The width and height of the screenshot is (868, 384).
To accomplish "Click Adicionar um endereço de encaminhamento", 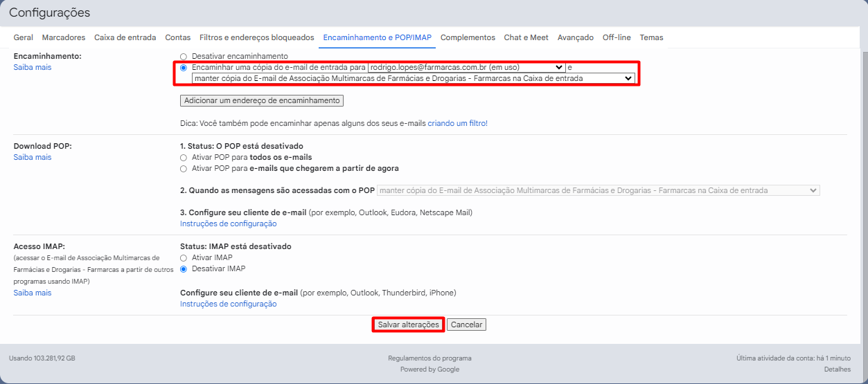I will 262,100.
